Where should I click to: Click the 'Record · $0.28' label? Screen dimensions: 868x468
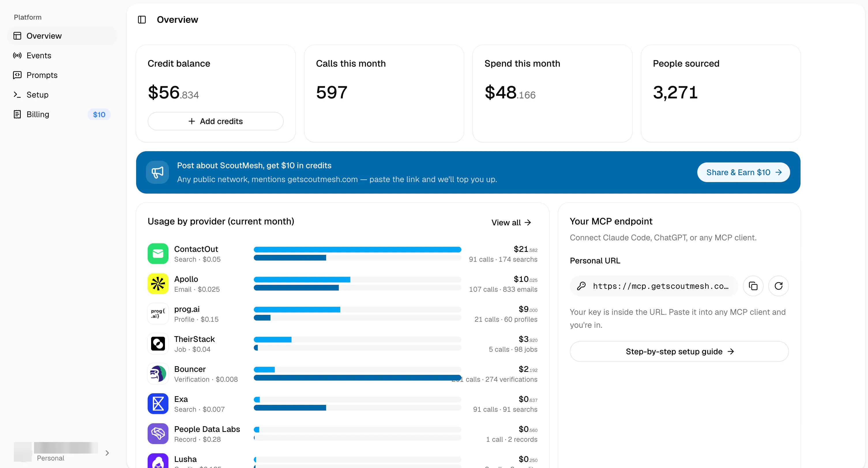pyautogui.click(x=198, y=439)
